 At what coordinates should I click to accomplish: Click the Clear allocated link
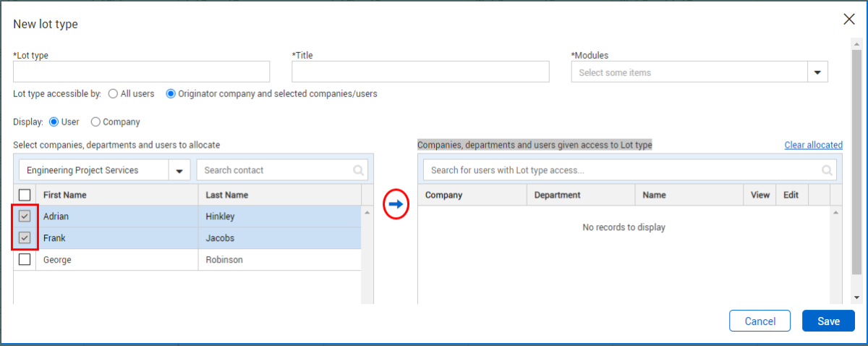pos(813,145)
